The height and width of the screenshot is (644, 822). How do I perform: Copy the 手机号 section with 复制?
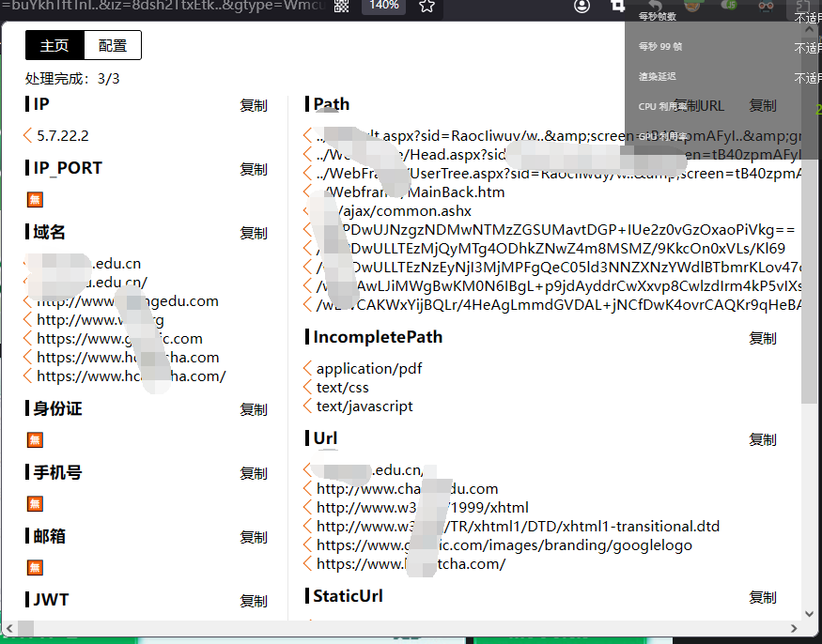point(254,474)
